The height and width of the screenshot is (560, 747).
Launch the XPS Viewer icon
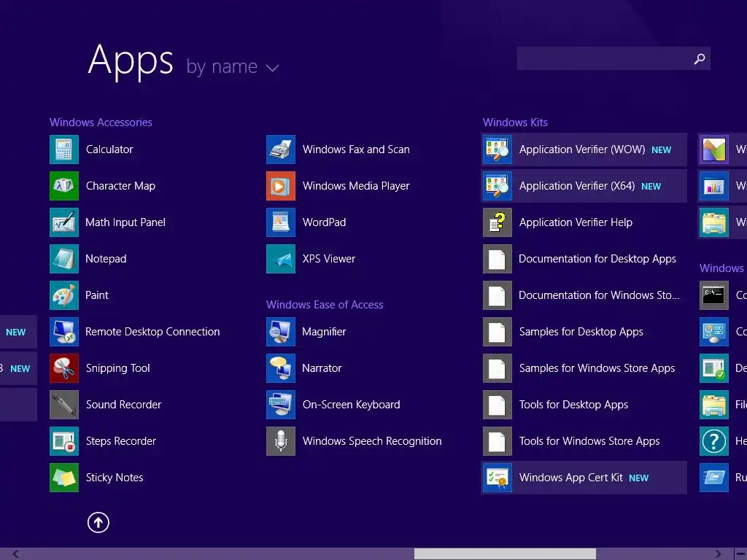tap(281, 259)
